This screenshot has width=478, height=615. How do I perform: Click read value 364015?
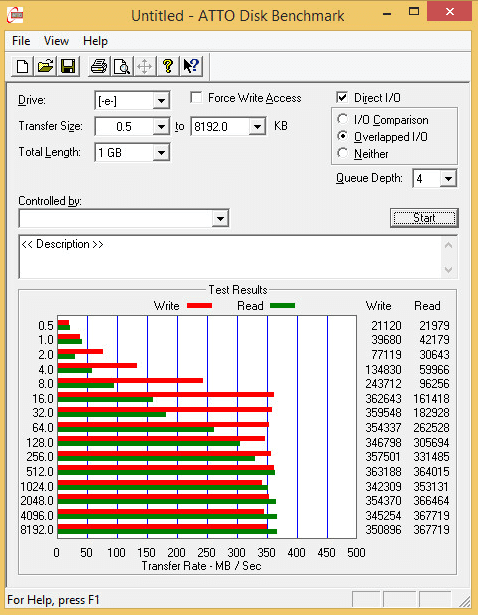(431, 471)
